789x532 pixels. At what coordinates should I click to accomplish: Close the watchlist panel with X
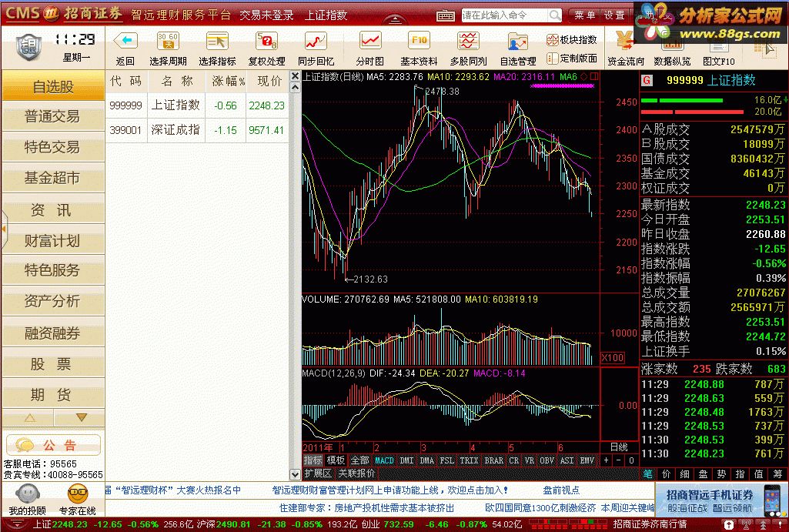pyautogui.click(x=296, y=75)
